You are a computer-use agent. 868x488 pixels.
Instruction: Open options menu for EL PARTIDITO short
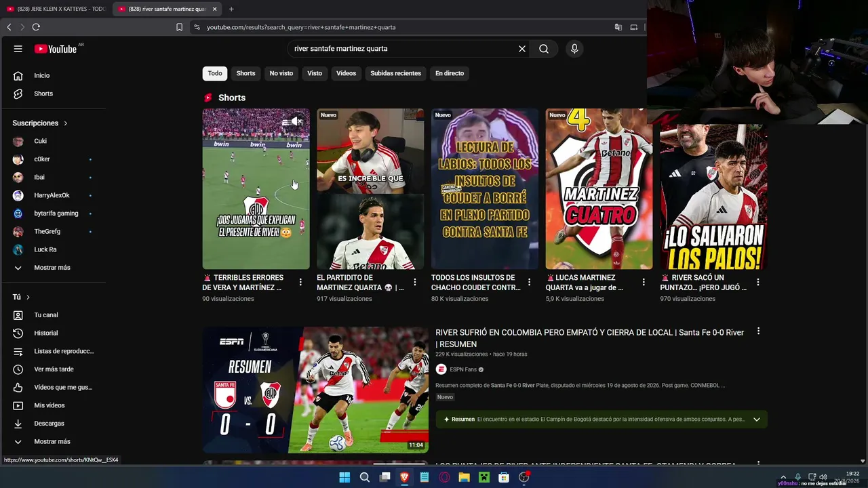point(415,282)
